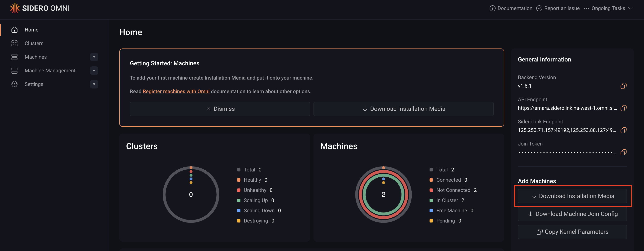Screen dimensions: 644x251
Task: Open the Machine Management section
Action: point(50,71)
